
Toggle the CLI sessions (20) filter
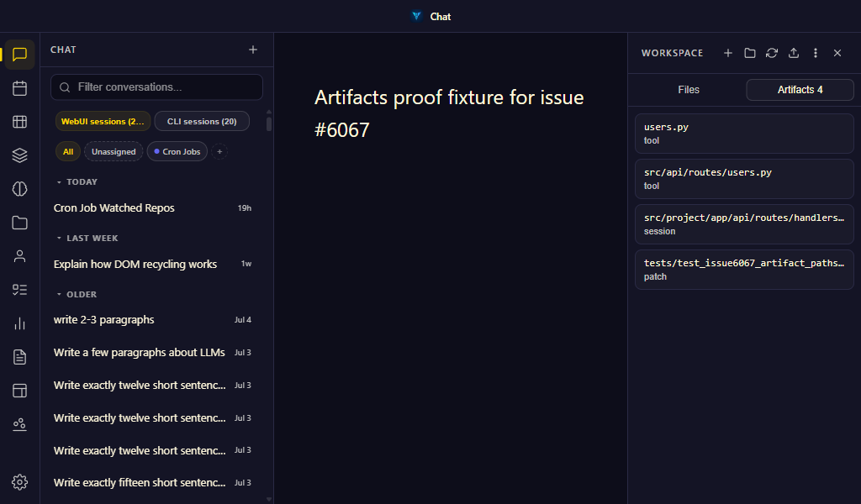(x=202, y=121)
